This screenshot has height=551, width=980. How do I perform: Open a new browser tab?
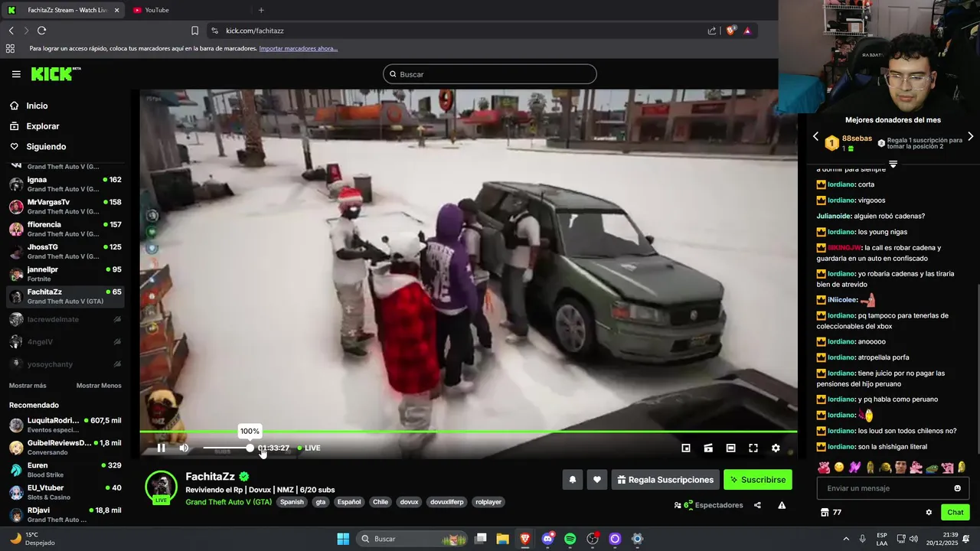[261, 10]
